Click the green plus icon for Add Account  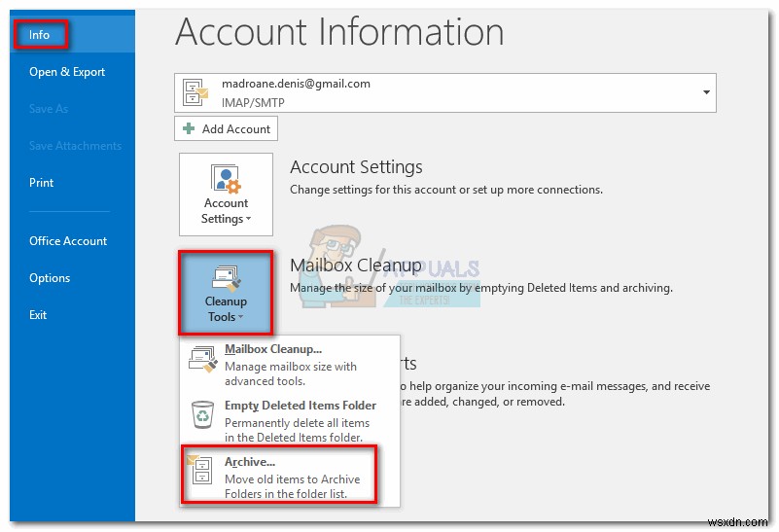click(x=189, y=129)
